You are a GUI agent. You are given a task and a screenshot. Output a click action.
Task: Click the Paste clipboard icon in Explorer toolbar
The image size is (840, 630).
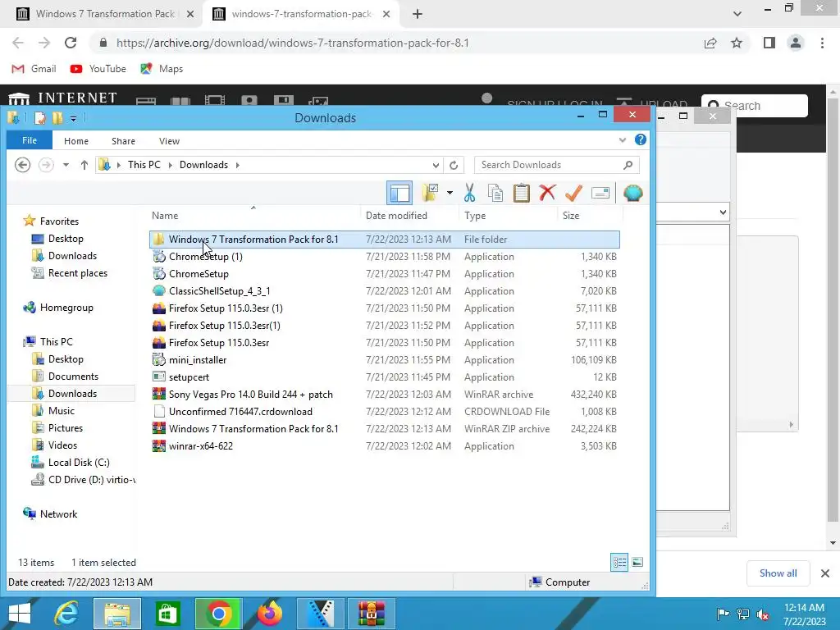tap(521, 193)
